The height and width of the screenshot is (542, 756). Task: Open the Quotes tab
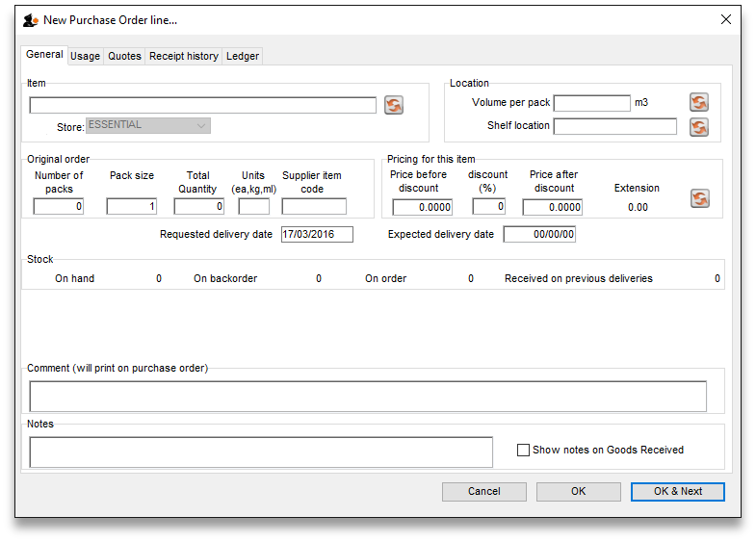coord(124,56)
